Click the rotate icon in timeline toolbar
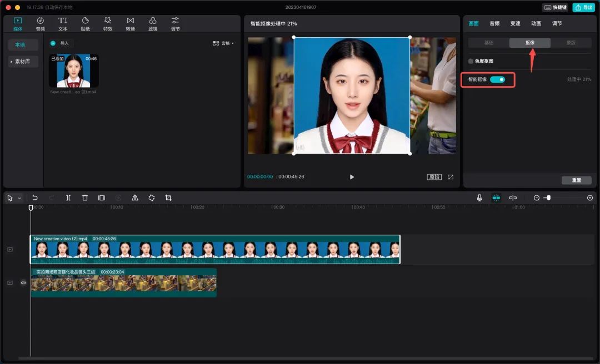 (x=152, y=198)
